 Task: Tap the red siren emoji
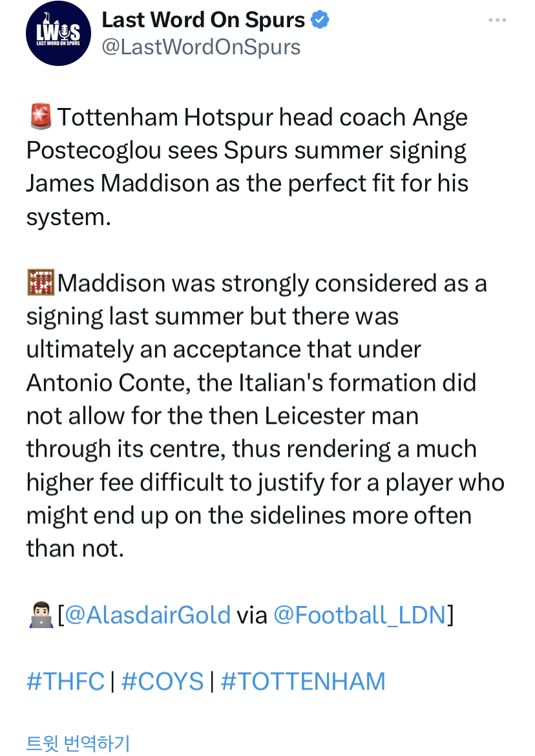coord(41,116)
